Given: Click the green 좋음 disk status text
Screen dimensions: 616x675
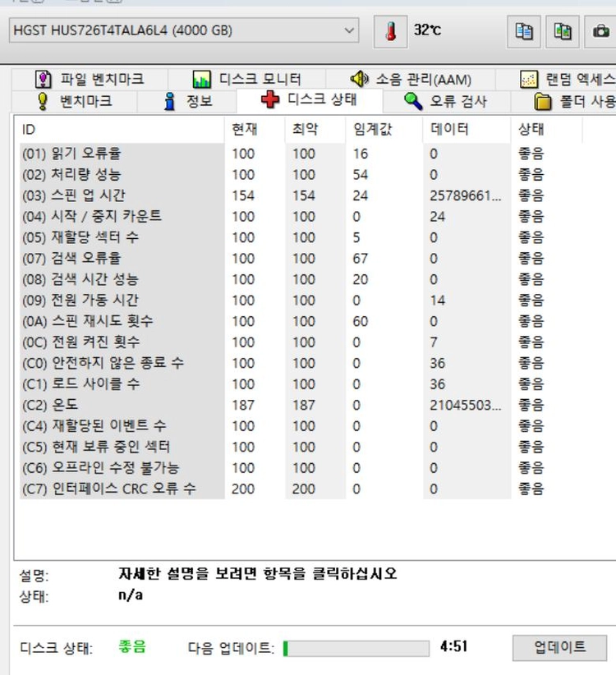Looking at the screenshot, I should pos(132,646).
